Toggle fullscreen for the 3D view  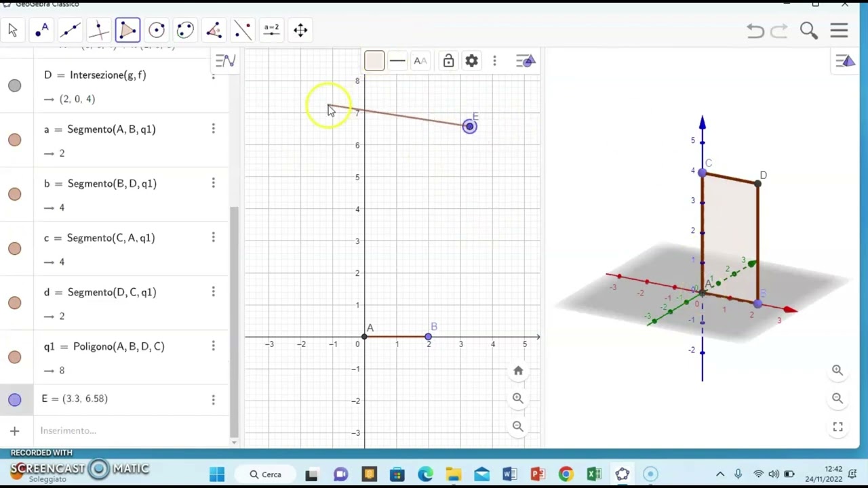837,427
